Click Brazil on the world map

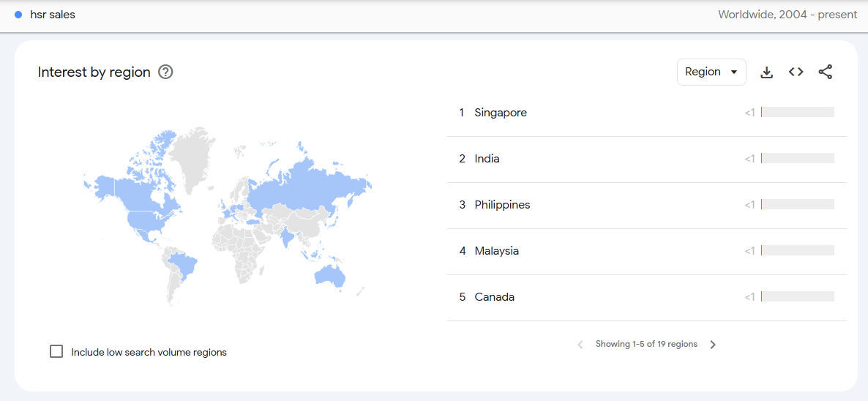coord(183,266)
